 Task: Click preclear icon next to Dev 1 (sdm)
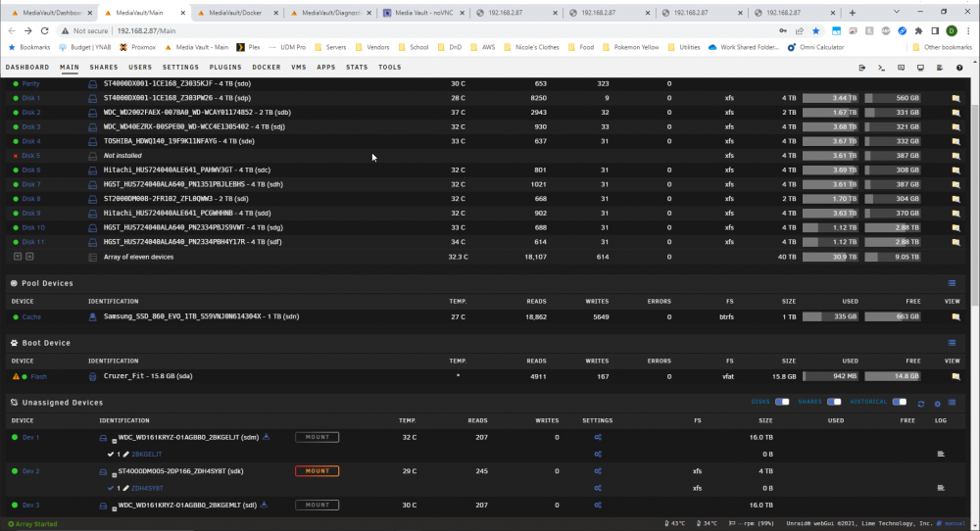click(267, 437)
